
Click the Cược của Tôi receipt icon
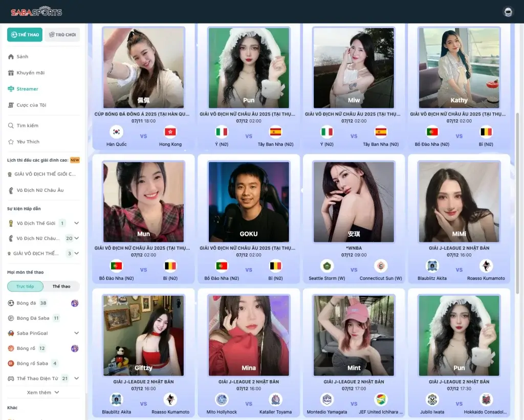(x=11, y=105)
